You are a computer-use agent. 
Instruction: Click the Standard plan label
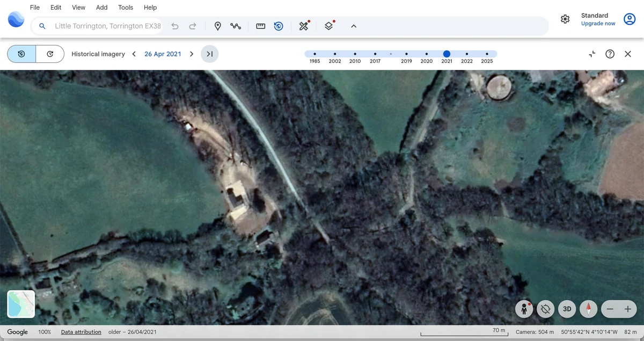595,16
